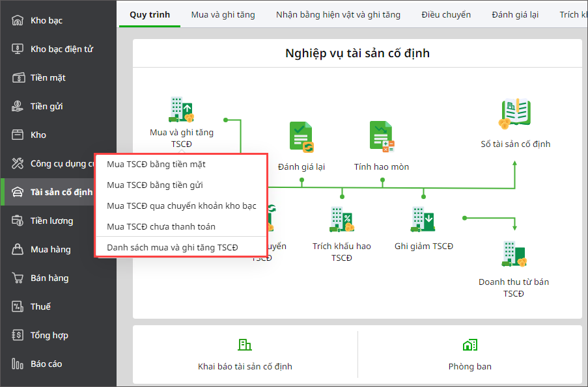Click the Trích khấu hao TSCĐ label

tap(342, 252)
